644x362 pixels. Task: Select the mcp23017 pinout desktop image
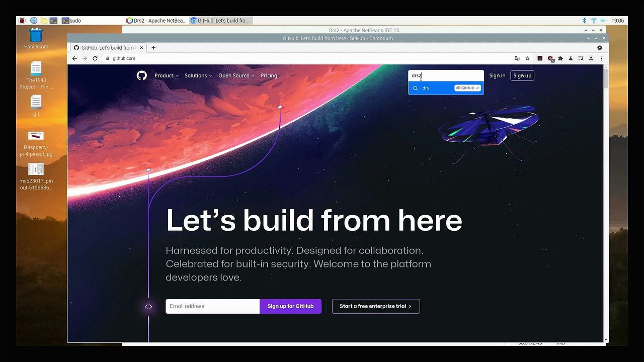click(36, 177)
